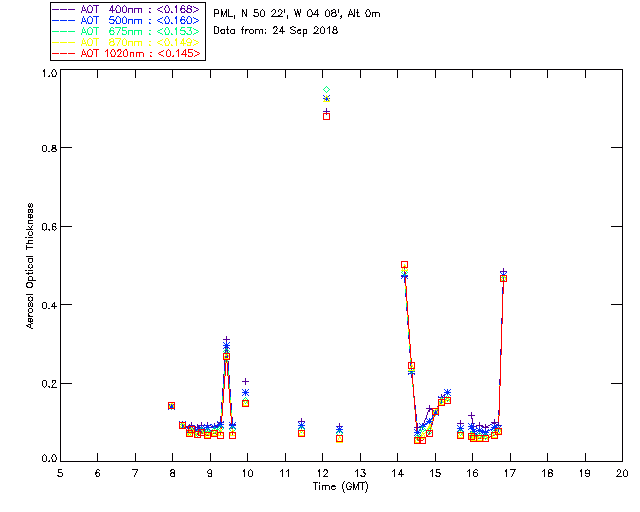
Task: Click the 0.2 y-axis tick label
Action: point(49,384)
